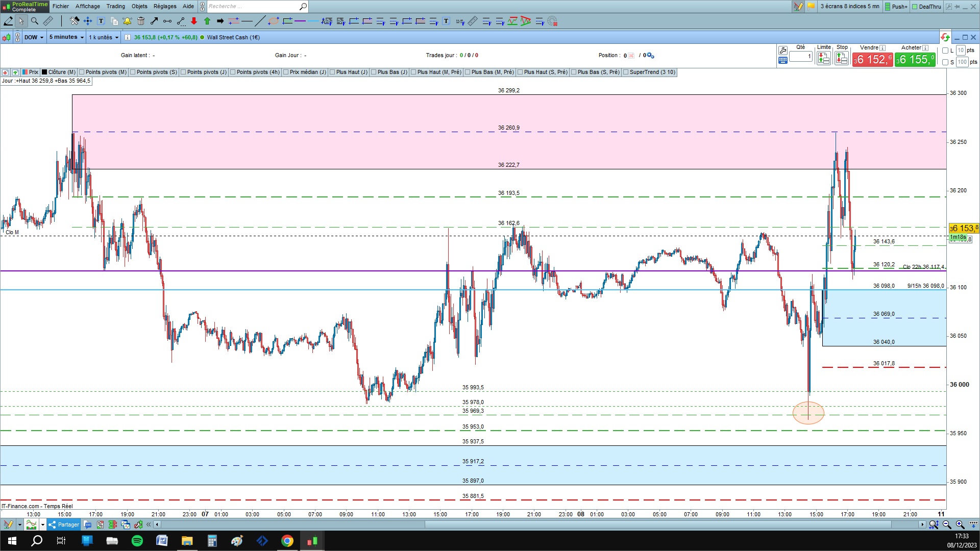Select the green up arrow tool

[x=207, y=21]
